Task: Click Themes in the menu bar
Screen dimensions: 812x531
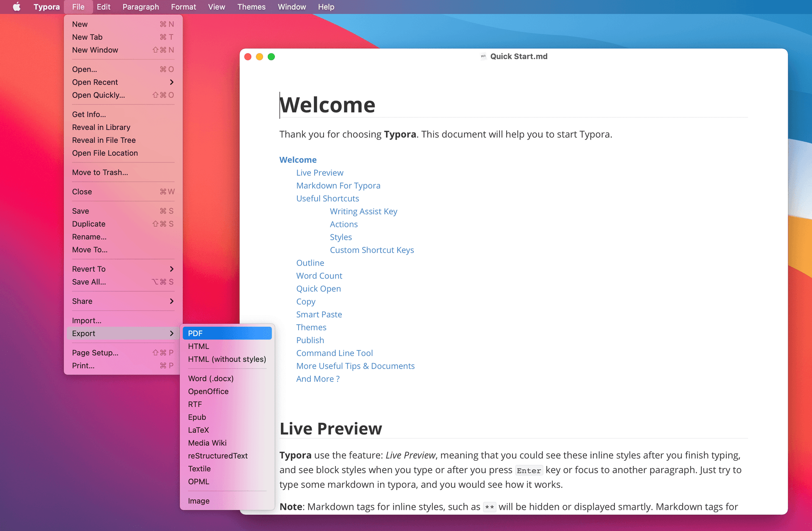Action: pyautogui.click(x=251, y=6)
